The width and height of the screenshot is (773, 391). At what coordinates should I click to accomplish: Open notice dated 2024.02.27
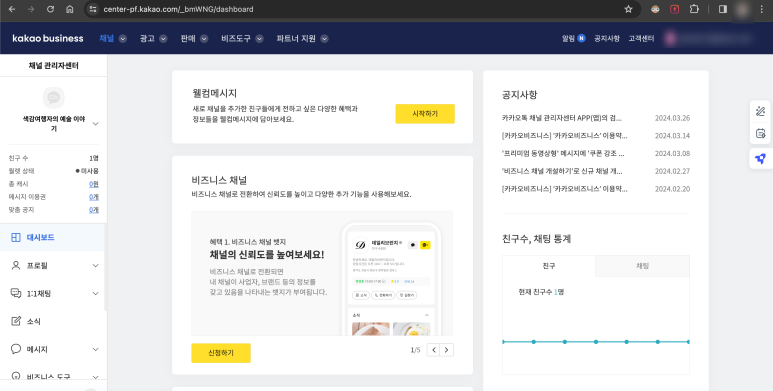click(x=596, y=171)
